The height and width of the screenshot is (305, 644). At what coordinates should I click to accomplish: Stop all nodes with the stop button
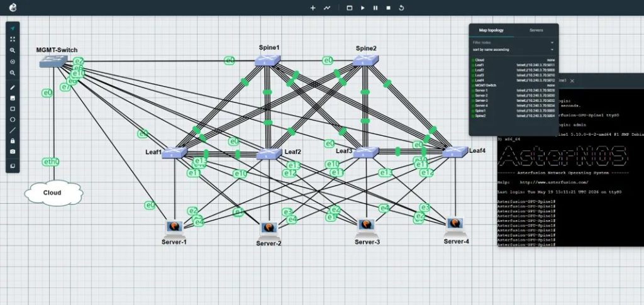[x=388, y=8]
